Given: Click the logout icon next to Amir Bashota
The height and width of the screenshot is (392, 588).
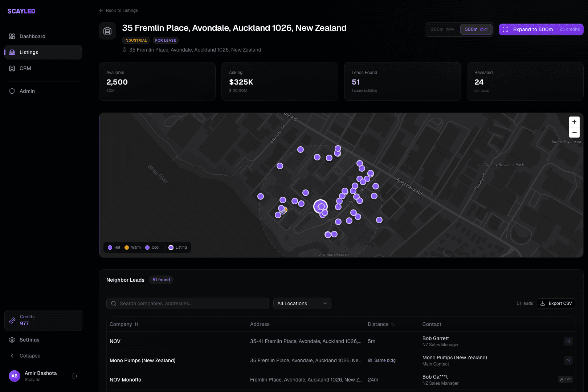Looking at the screenshot, I should [x=75, y=376].
